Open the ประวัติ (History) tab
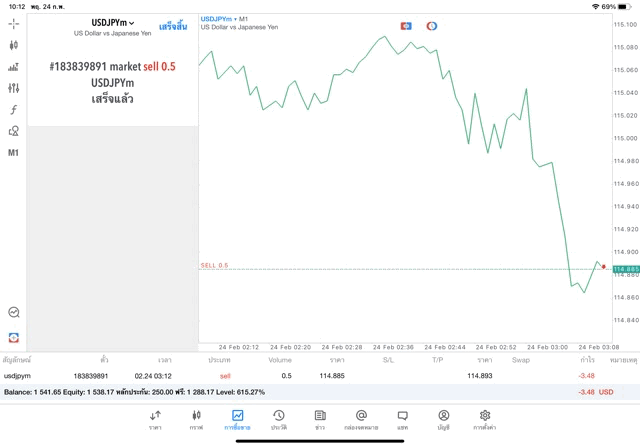Screen dimensions: 640x447 click(x=279, y=420)
